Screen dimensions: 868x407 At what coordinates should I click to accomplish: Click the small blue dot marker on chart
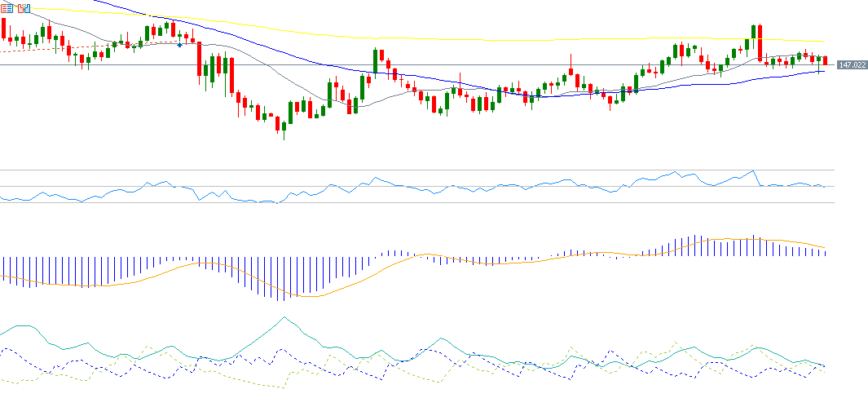179,45
